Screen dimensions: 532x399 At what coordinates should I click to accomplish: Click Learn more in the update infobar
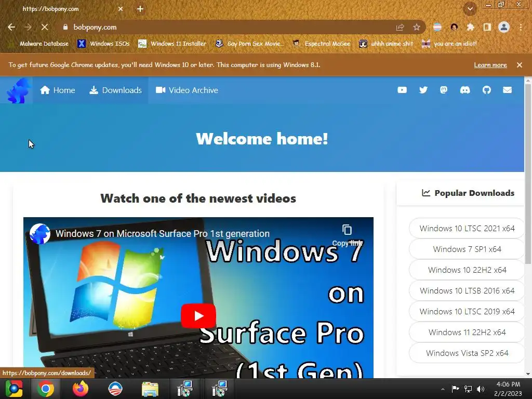coord(490,65)
